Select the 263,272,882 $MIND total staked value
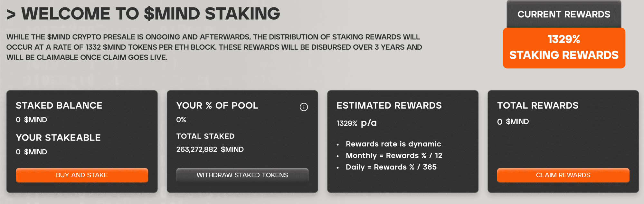This screenshot has width=644, height=204. (x=210, y=150)
